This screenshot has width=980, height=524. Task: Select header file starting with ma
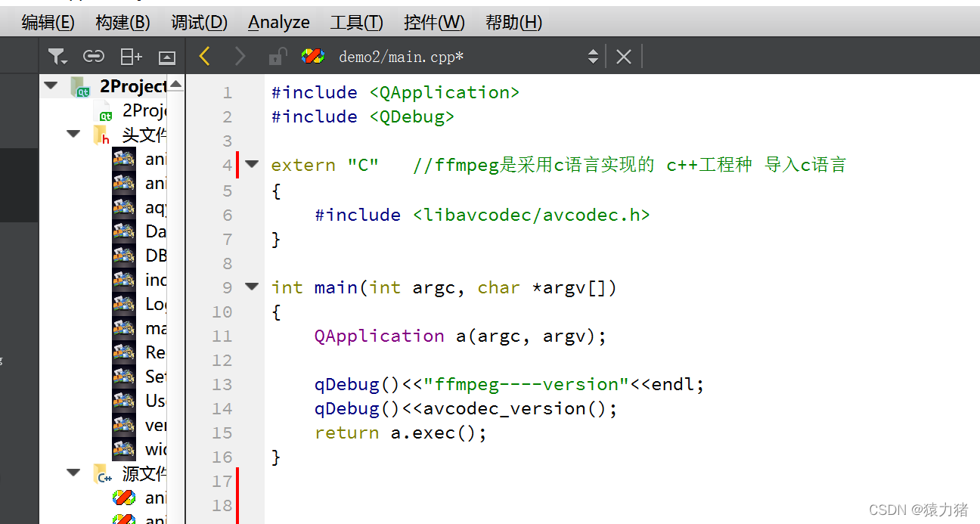coord(156,328)
